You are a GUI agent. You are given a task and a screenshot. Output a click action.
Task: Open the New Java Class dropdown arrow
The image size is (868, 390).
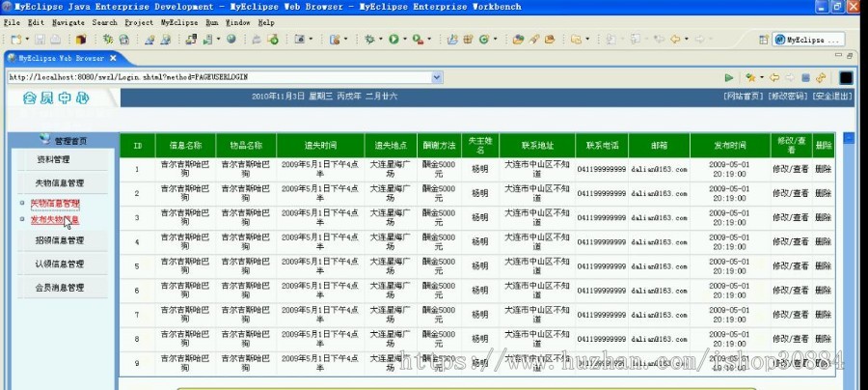(x=495, y=40)
